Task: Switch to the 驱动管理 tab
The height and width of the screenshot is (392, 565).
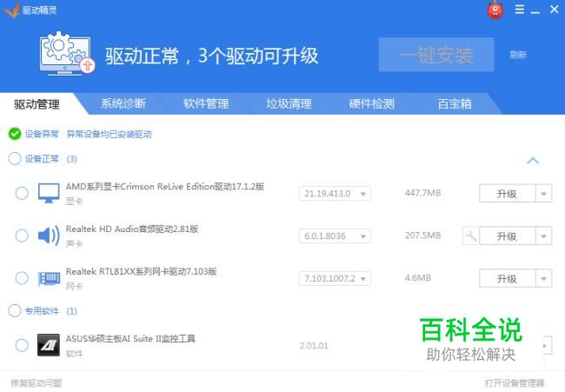Action: (37, 104)
